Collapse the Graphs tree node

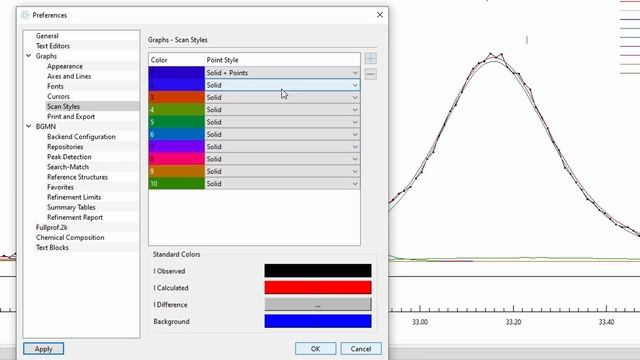pyautogui.click(x=29, y=56)
